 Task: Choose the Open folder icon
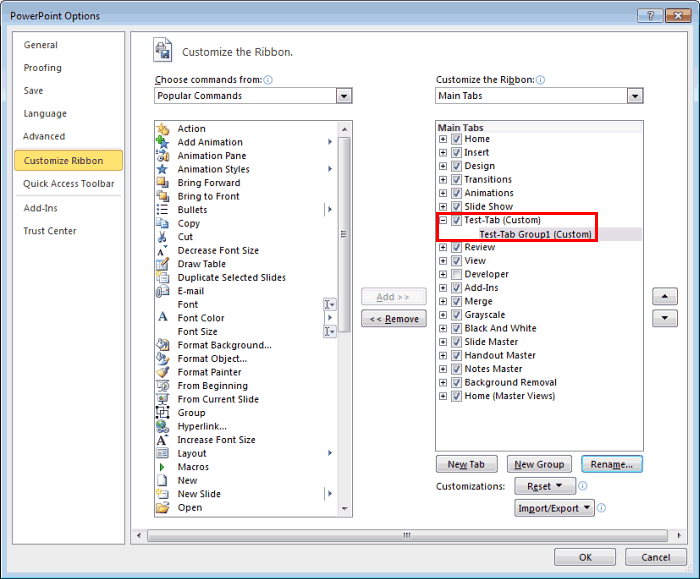pyautogui.click(x=163, y=508)
